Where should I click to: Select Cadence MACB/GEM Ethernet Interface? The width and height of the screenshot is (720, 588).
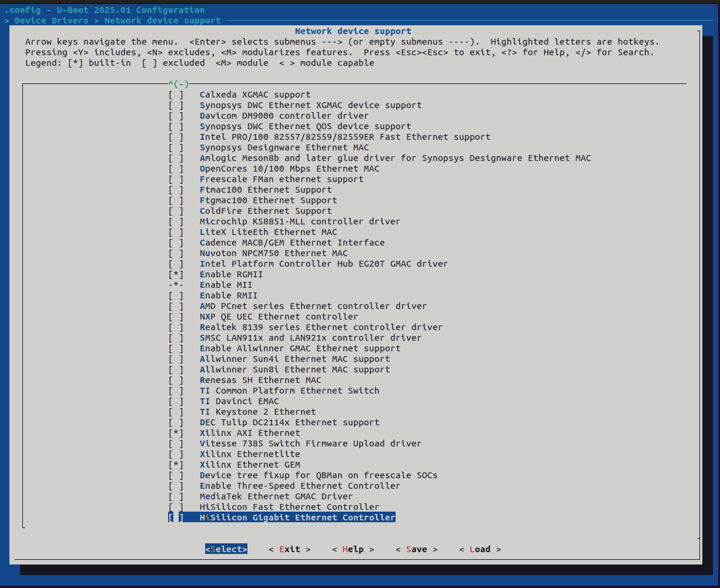292,243
